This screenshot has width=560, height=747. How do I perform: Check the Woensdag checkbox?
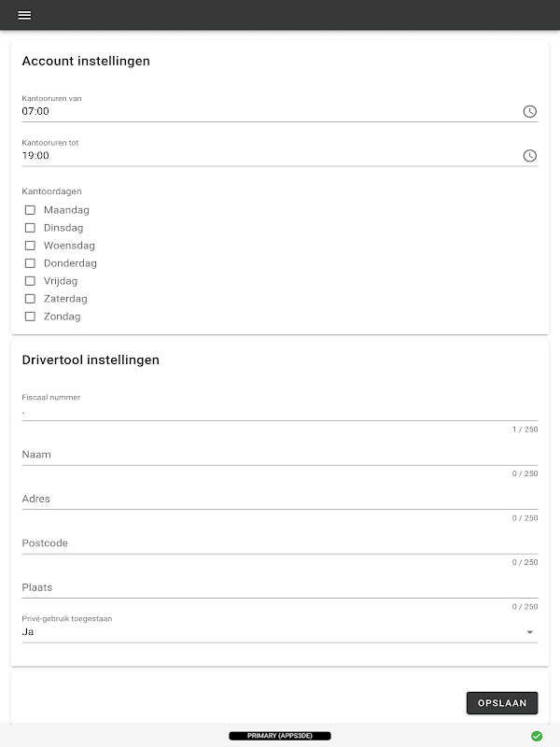30,246
